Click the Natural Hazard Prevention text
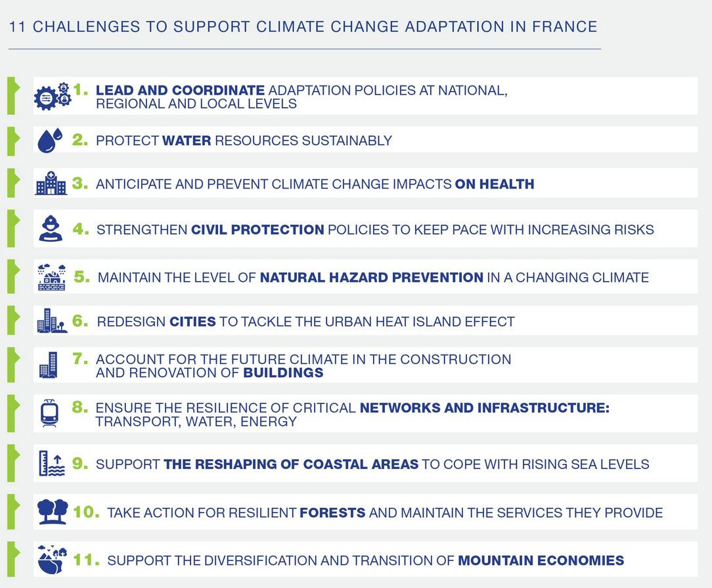 point(371,278)
